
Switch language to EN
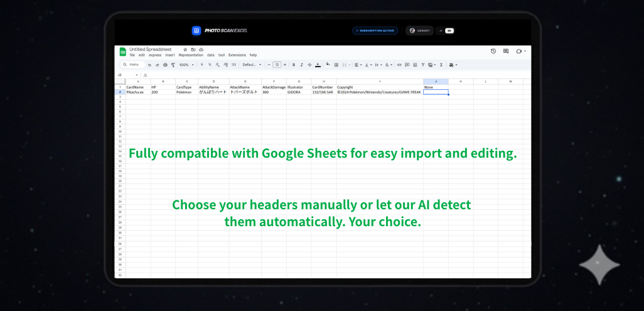(449, 30)
